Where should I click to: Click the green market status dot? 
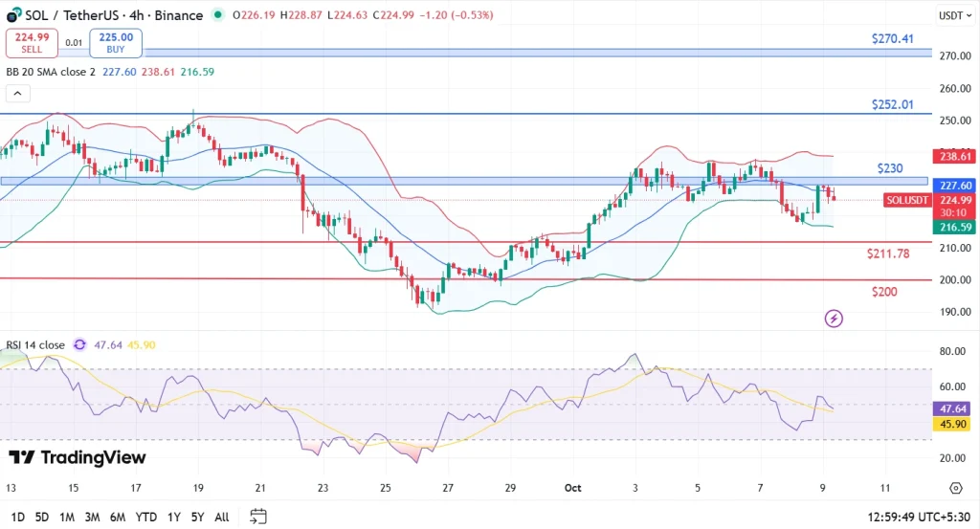click(220, 15)
